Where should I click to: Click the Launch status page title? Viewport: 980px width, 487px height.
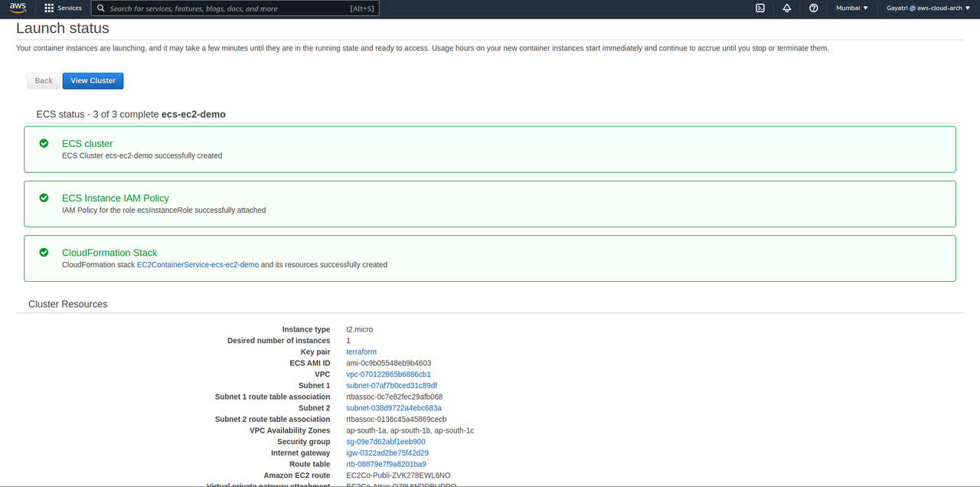tap(63, 28)
